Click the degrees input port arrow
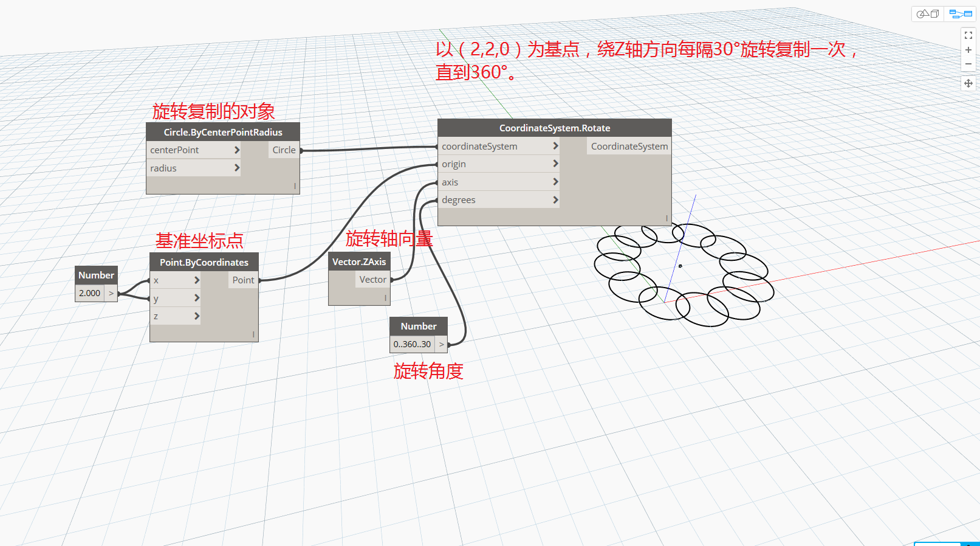 (x=555, y=199)
